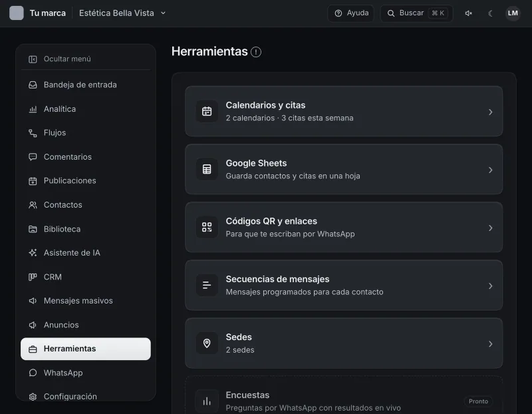Open Comentarios in the sidebar
The width and height of the screenshot is (532, 414).
[x=86, y=157]
